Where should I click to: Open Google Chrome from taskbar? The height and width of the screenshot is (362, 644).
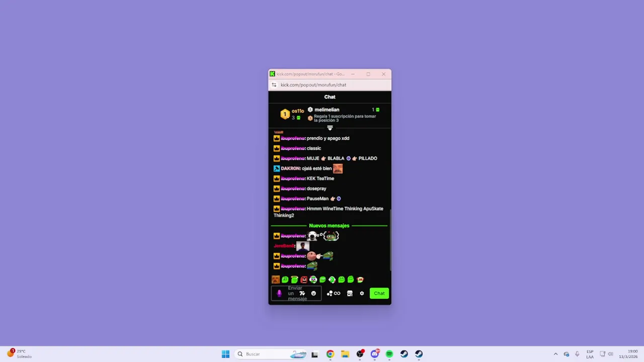pyautogui.click(x=330, y=354)
